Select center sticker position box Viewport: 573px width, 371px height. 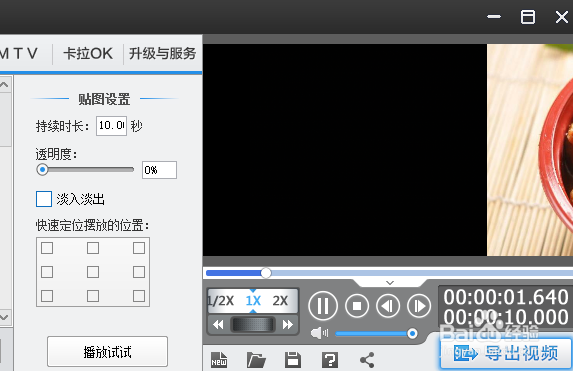pos(93,272)
